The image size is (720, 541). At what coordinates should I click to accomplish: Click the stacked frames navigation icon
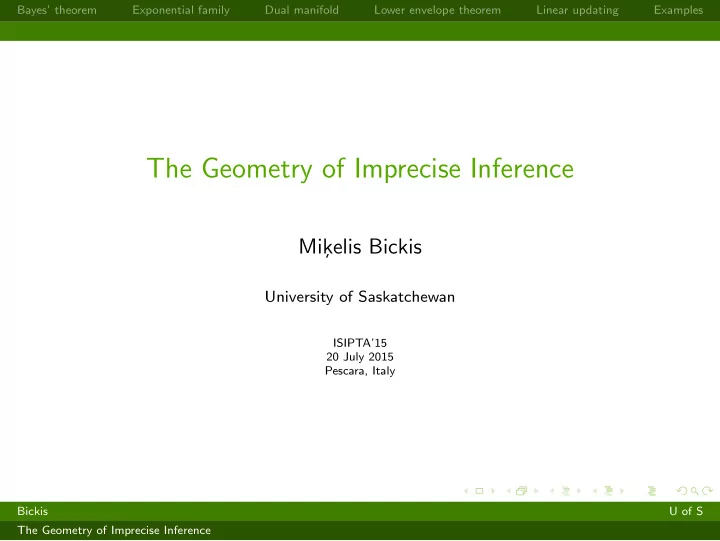(x=522, y=490)
